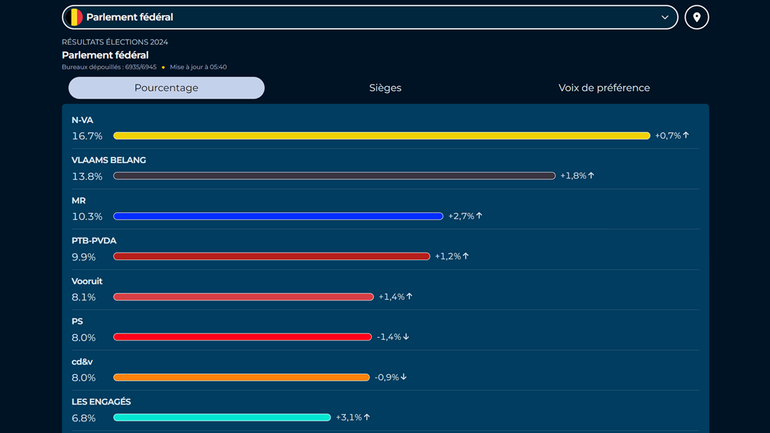Click the -0,9% down change indicator
The image size is (770, 433).
click(391, 377)
